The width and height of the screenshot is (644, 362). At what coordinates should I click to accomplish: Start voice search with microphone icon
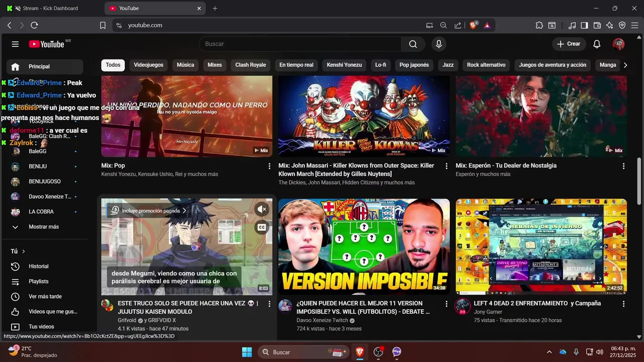[x=439, y=44]
